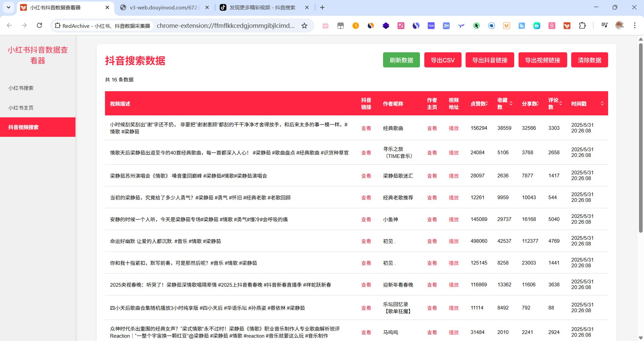Sort by 分享数 column

(538, 104)
